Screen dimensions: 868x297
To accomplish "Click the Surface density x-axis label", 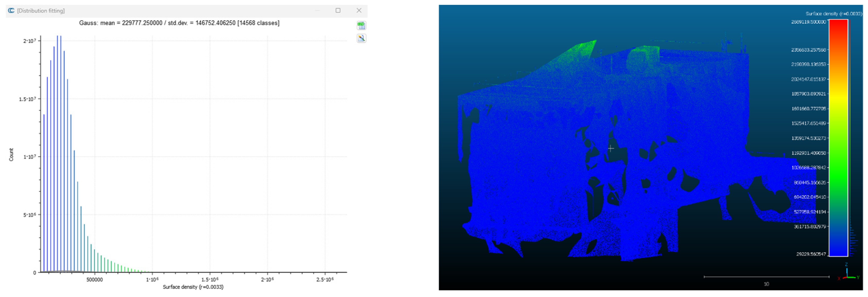I will [x=193, y=287].
